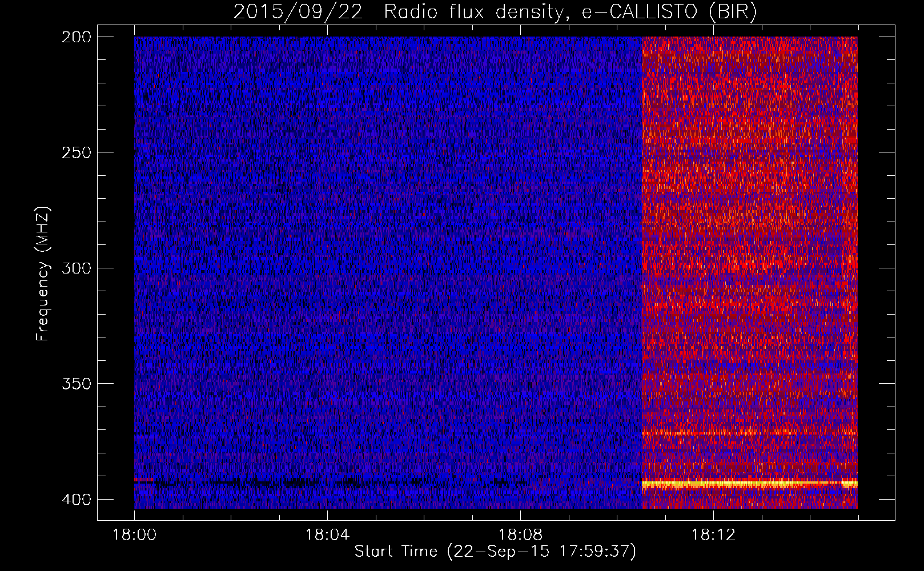Screen dimensions: 924x571
Task: Click the "Start Time (22-Sep-15 17:59:37)" label
Action: 495,552
